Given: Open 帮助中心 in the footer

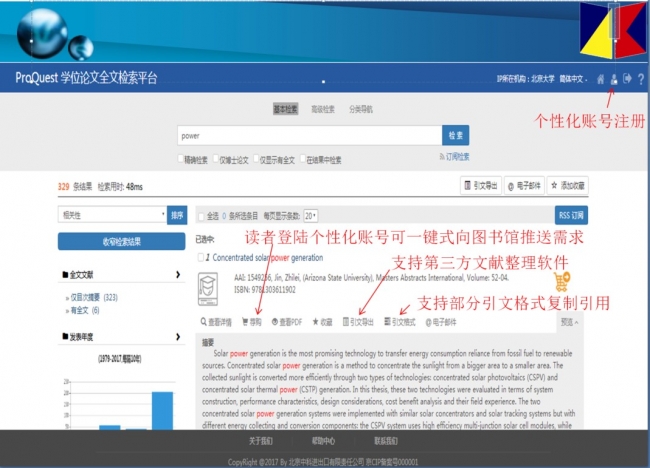Looking at the screenshot, I should [x=323, y=441].
